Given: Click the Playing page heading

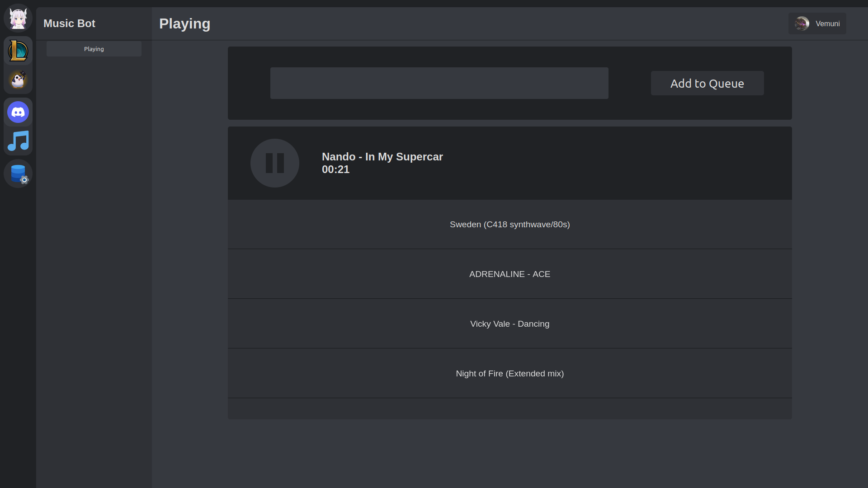Looking at the screenshot, I should [185, 23].
